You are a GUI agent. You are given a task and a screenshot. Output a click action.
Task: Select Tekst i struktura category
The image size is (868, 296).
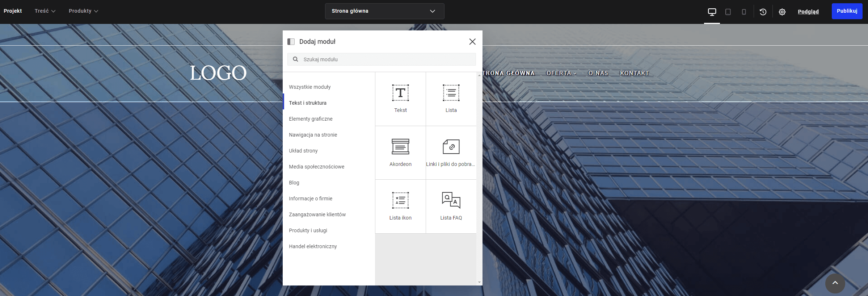pyautogui.click(x=329, y=103)
